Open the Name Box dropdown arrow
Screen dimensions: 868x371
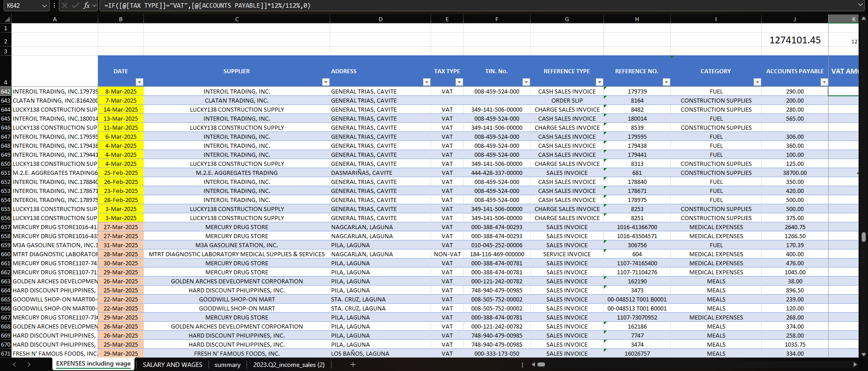click(x=44, y=5)
